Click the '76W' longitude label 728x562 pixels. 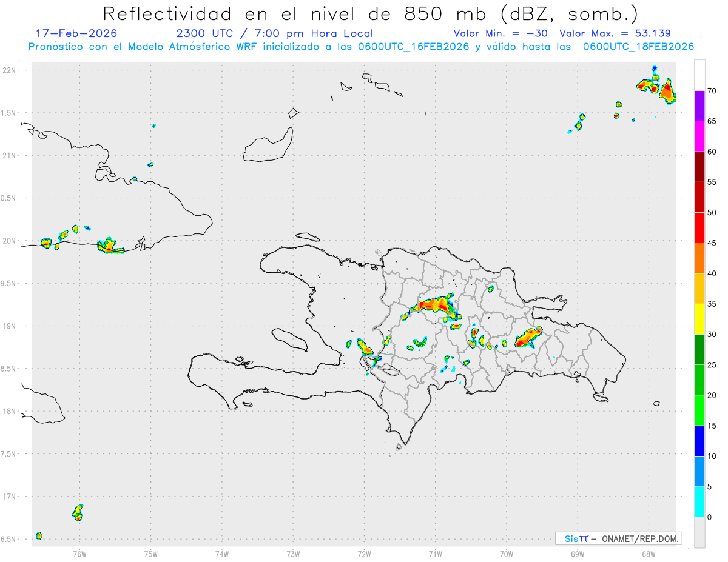tap(79, 555)
